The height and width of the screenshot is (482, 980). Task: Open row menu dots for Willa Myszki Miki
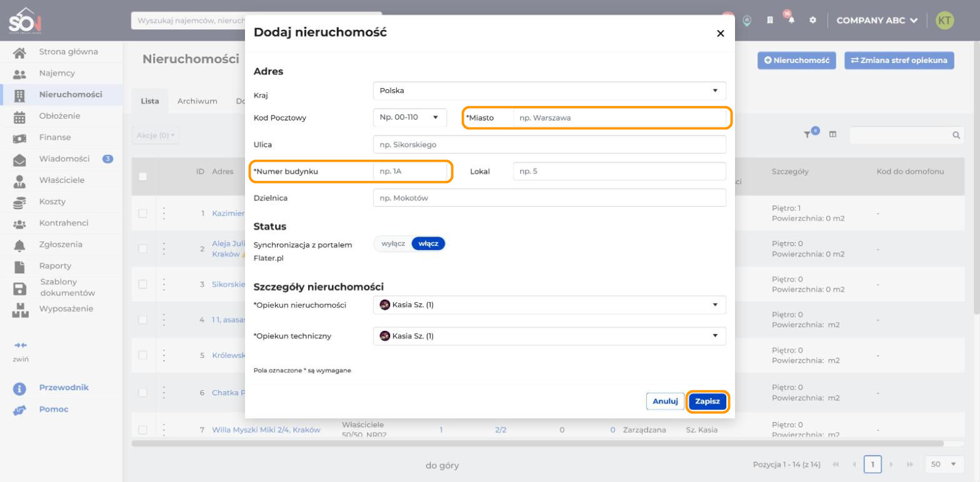click(x=164, y=430)
